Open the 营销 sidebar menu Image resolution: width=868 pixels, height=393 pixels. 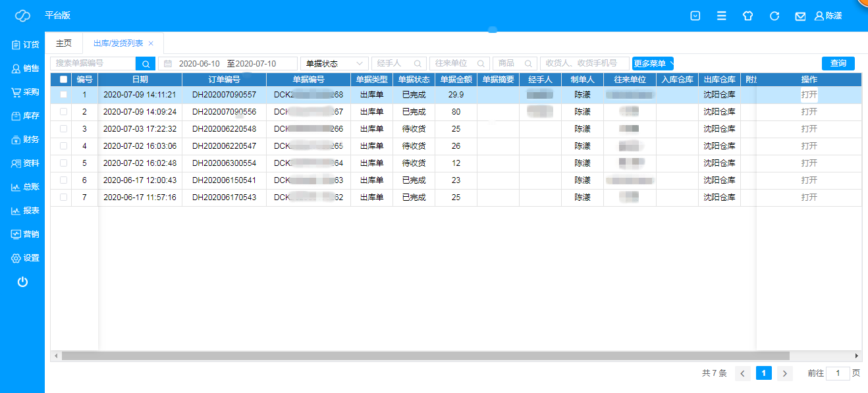click(25, 234)
